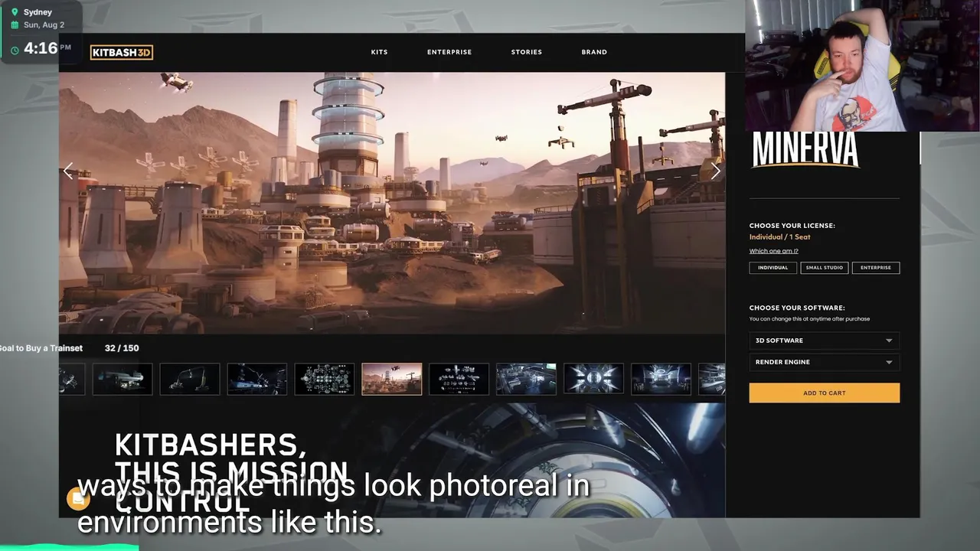This screenshot has width=980, height=551.
Task: Select the INDIVIDUAL license option
Action: (773, 268)
